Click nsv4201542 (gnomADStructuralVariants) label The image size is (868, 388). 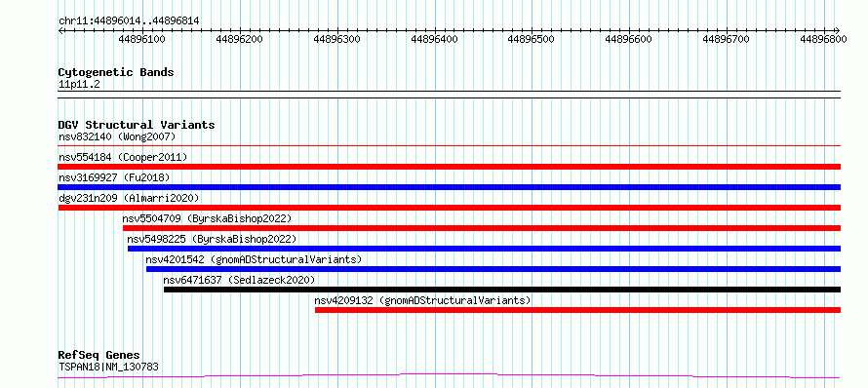[x=254, y=259]
